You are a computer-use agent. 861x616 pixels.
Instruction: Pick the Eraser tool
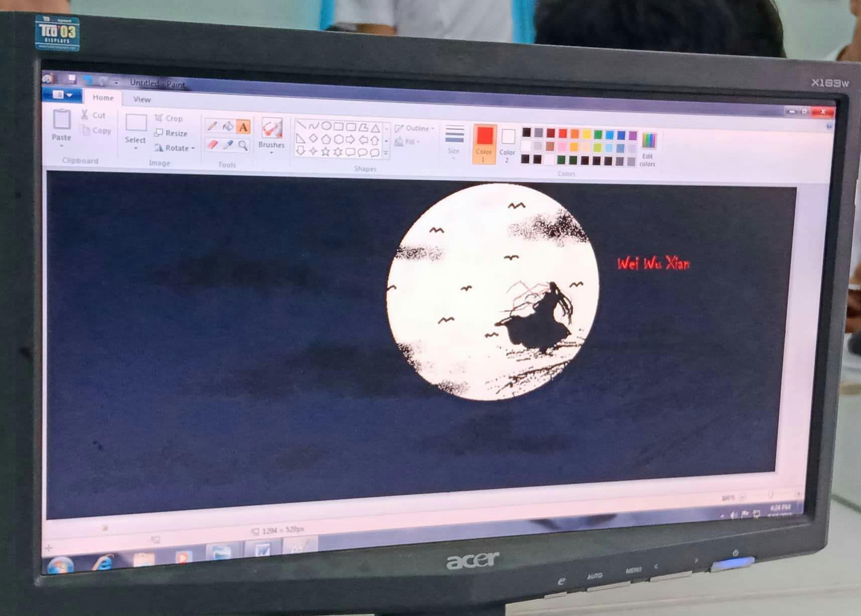pyautogui.click(x=212, y=145)
